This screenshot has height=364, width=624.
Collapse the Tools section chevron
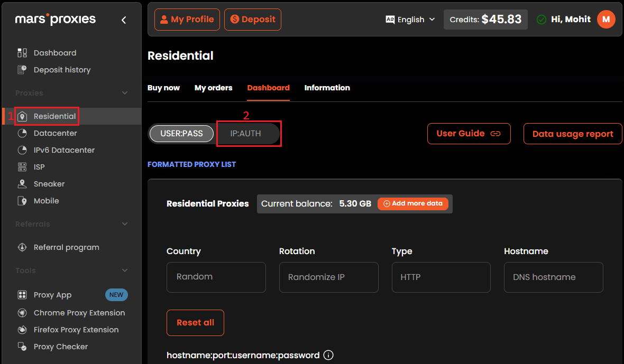(125, 270)
